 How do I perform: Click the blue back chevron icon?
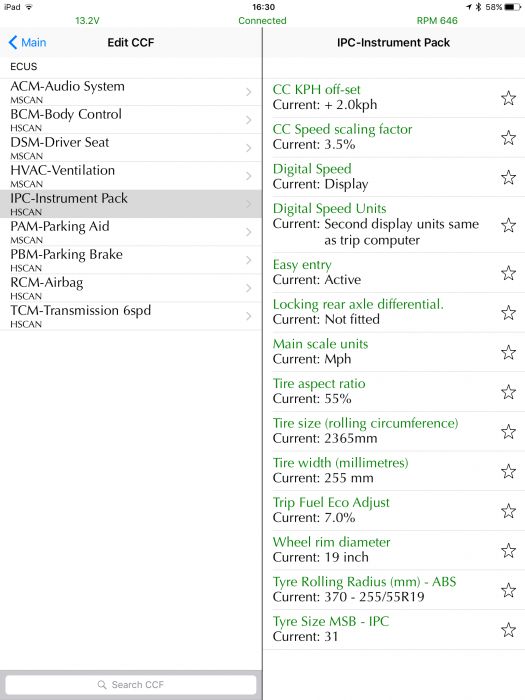13,42
